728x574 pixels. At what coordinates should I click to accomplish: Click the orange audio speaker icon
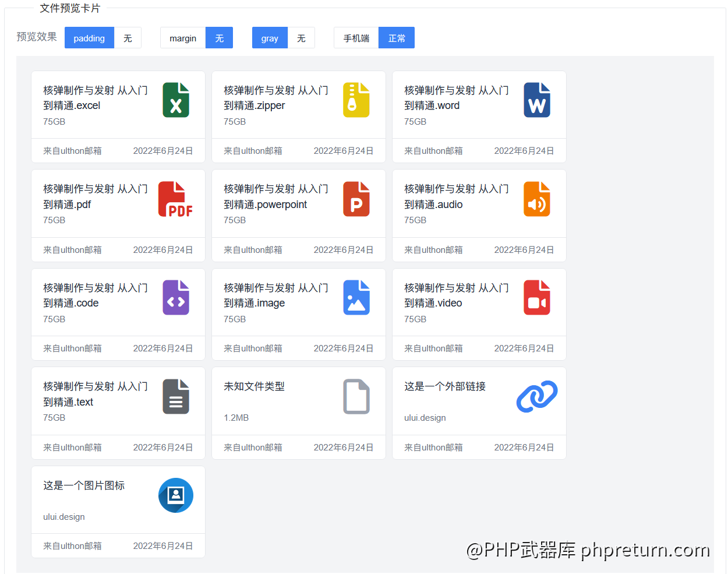(536, 199)
